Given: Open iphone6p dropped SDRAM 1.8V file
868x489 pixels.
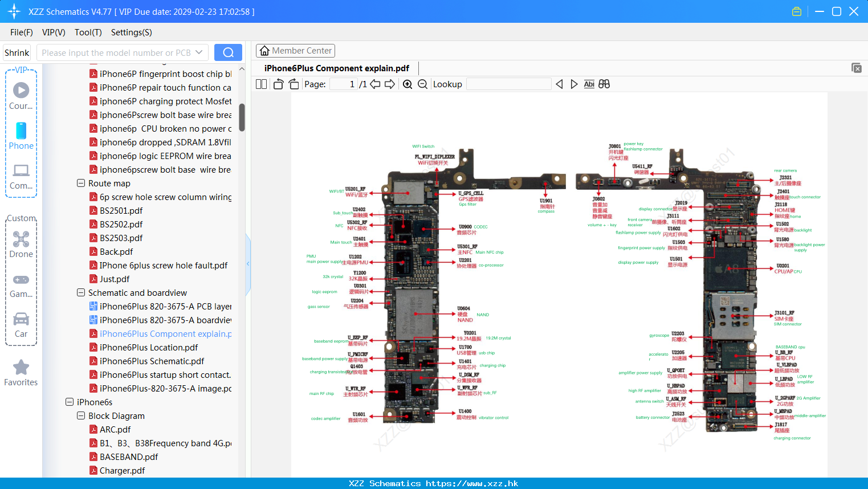Looking at the screenshot, I should pos(160,142).
